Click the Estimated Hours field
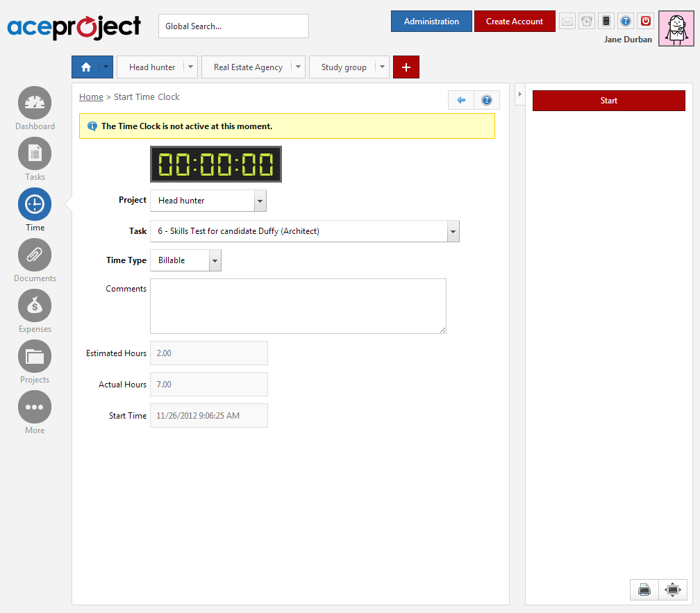 click(209, 353)
